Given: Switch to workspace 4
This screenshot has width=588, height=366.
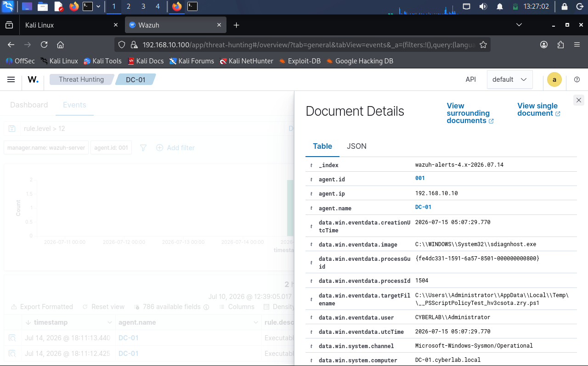Looking at the screenshot, I should (158, 6).
